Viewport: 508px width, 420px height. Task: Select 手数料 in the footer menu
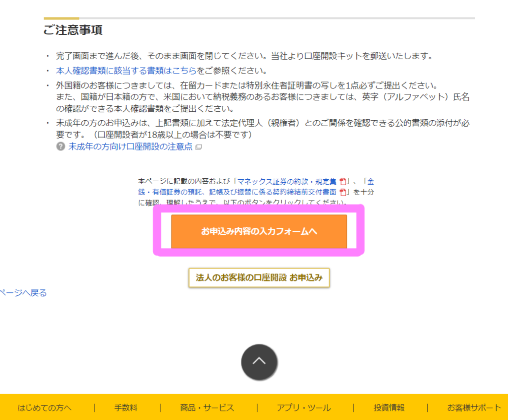click(x=126, y=408)
